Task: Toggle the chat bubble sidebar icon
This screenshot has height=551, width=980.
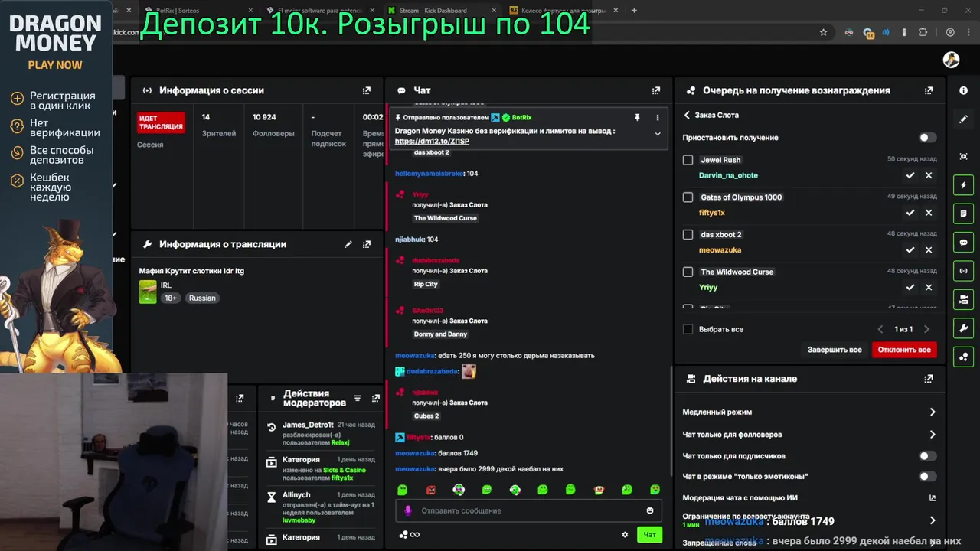Action: pos(963,242)
